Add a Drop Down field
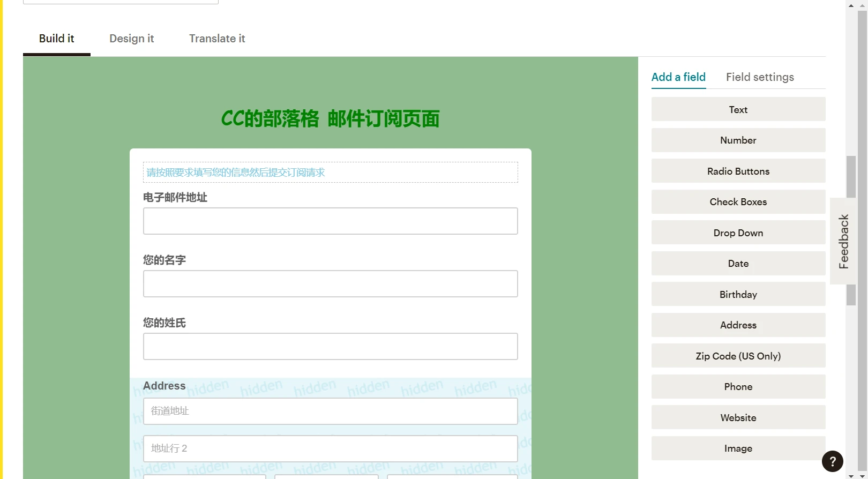Image resolution: width=868 pixels, height=479 pixels. [738, 233]
